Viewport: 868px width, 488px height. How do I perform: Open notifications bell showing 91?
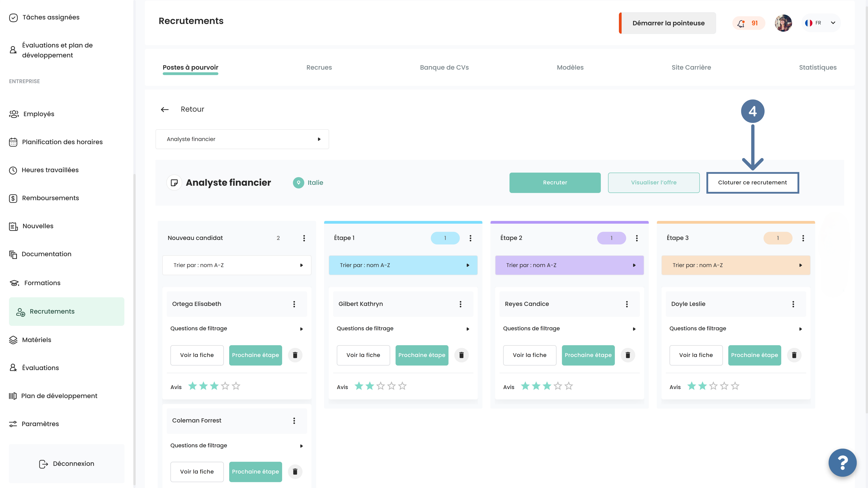point(748,23)
